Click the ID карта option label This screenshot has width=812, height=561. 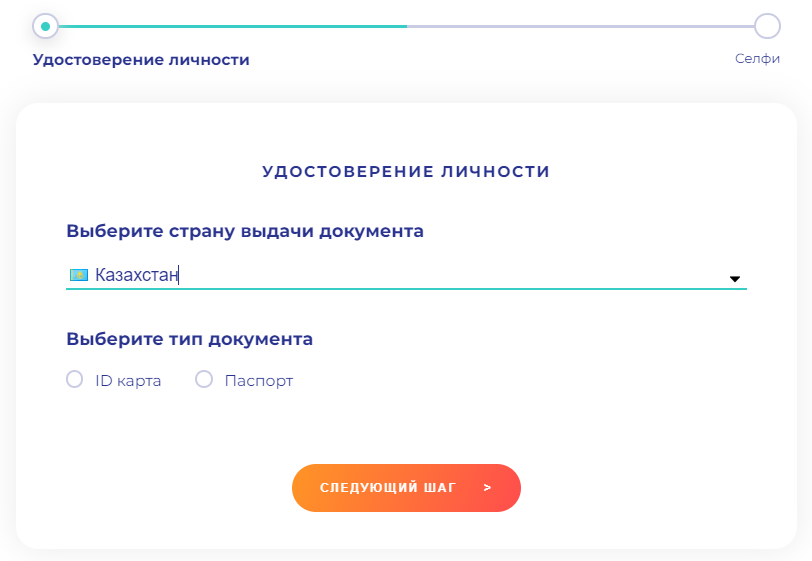pos(128,381)
